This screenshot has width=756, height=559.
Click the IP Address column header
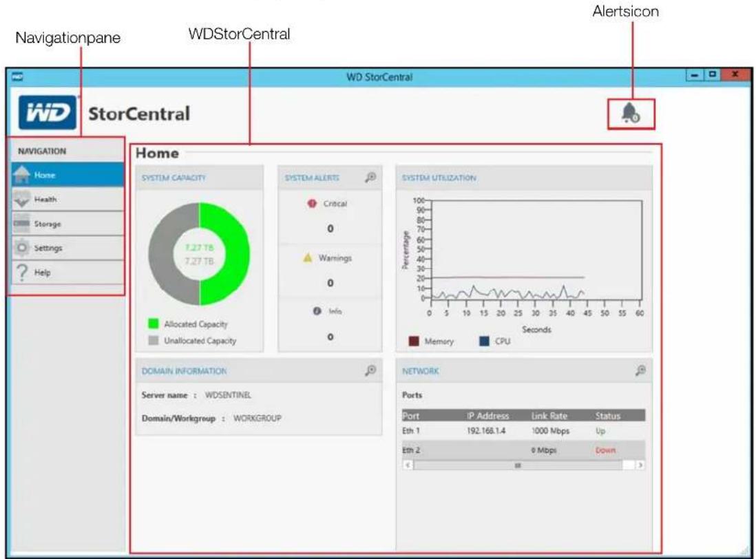pyautogui.click(x=487, y=415)
